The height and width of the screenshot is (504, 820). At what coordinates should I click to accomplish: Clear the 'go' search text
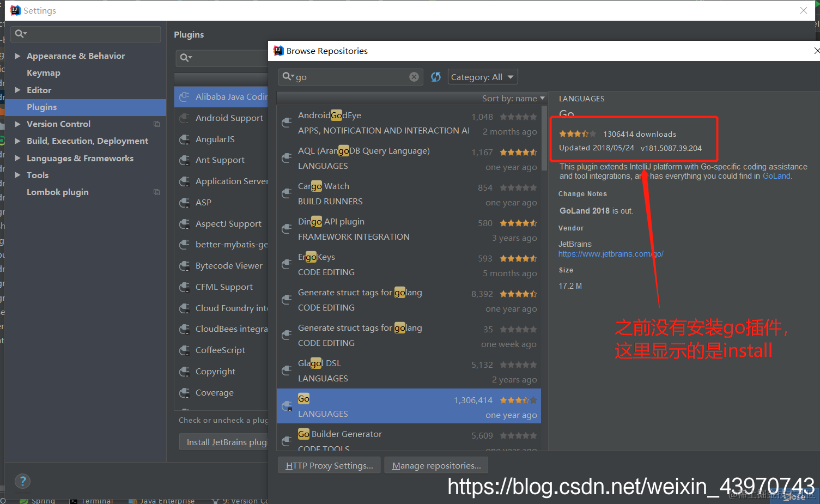(414, 77)
